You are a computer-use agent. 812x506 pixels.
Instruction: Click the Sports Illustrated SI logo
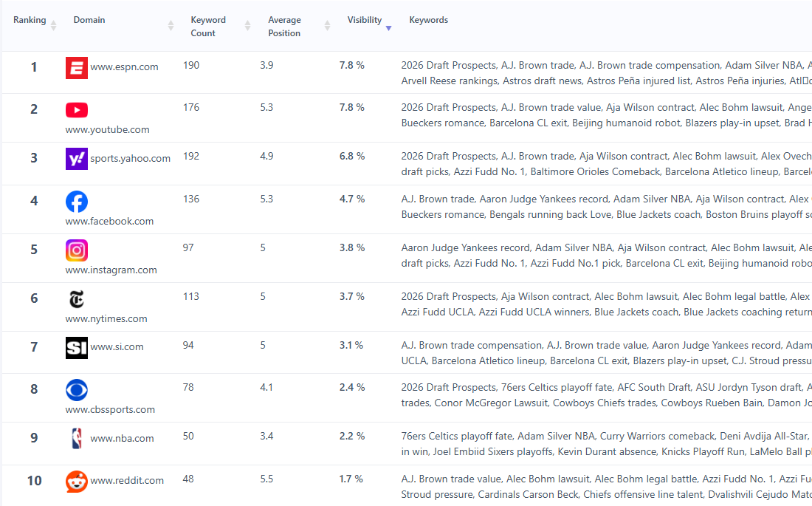tap(76, 348)
